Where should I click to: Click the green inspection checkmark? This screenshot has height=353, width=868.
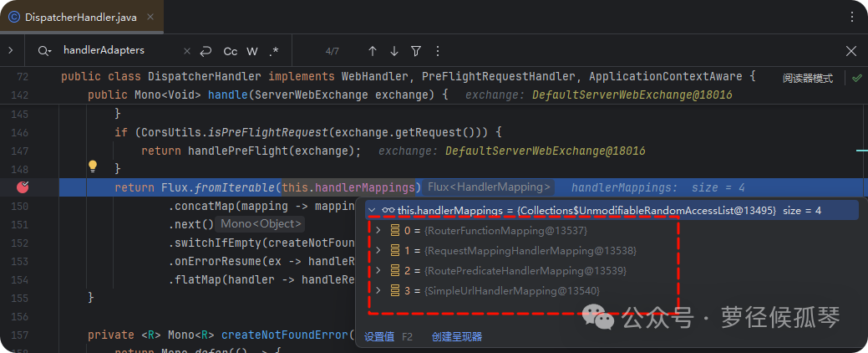pyautogui.click(x=857, y=78)
